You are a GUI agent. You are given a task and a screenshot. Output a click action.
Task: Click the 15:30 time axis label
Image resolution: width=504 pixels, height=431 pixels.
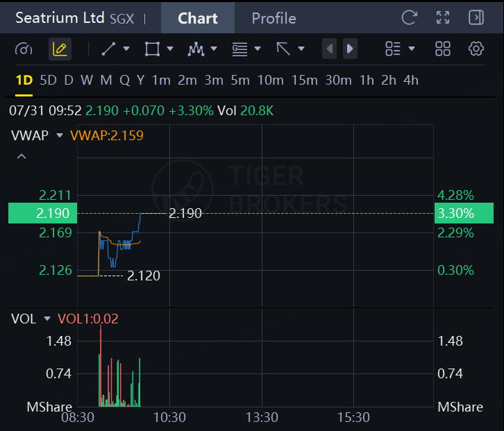[353, 418]
